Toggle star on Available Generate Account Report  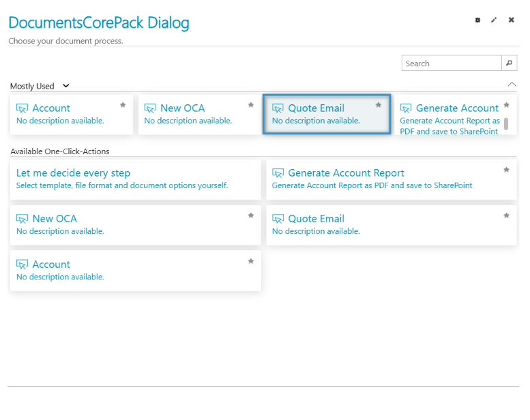pyautogui.click(x=506, y=170)
